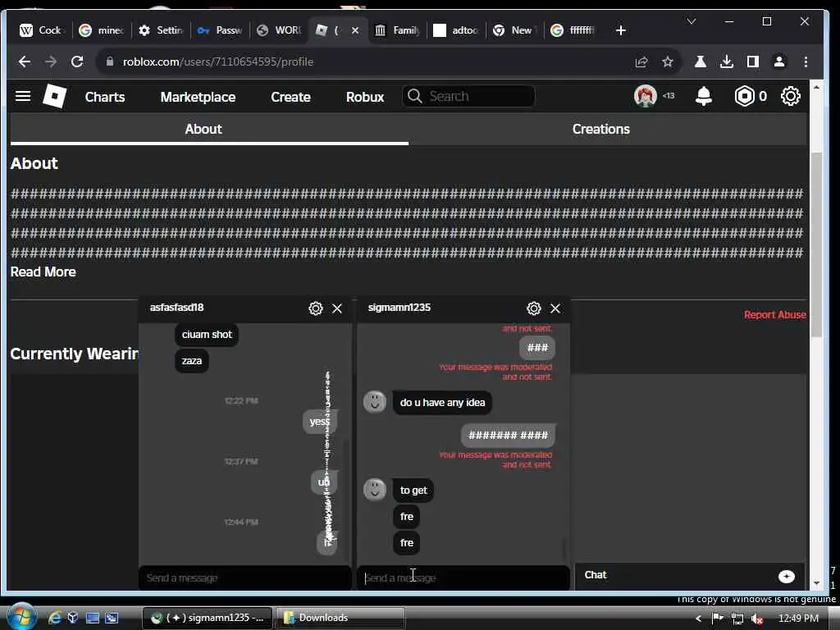The width and height of the screenshot is (840, 630).
Task: Click the 'to get' chat message
Action: tap(413, 491)
